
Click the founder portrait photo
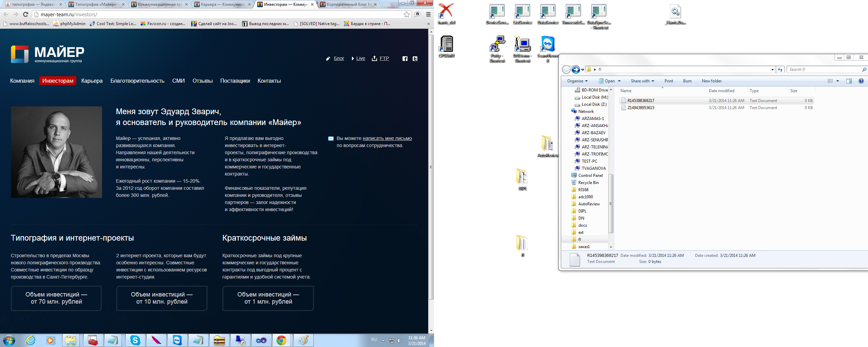[56, 152]
